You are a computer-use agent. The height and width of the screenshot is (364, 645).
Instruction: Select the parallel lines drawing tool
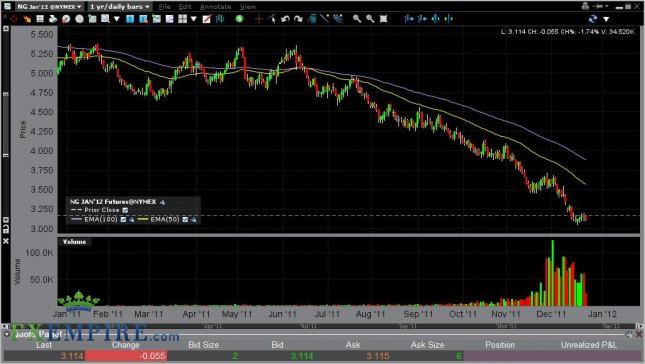pyautogui.click(x=338, y=19)
